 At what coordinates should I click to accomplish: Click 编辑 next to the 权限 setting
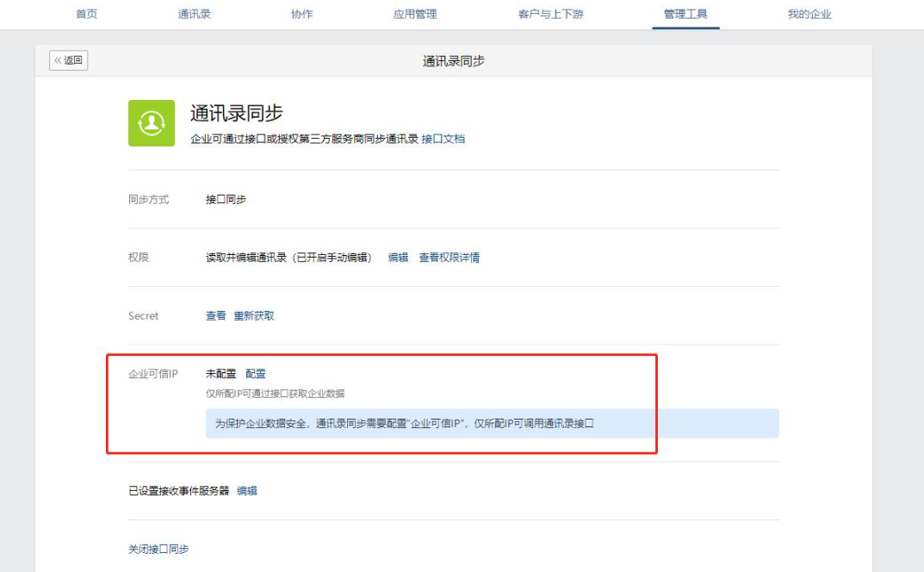[398, 258]
